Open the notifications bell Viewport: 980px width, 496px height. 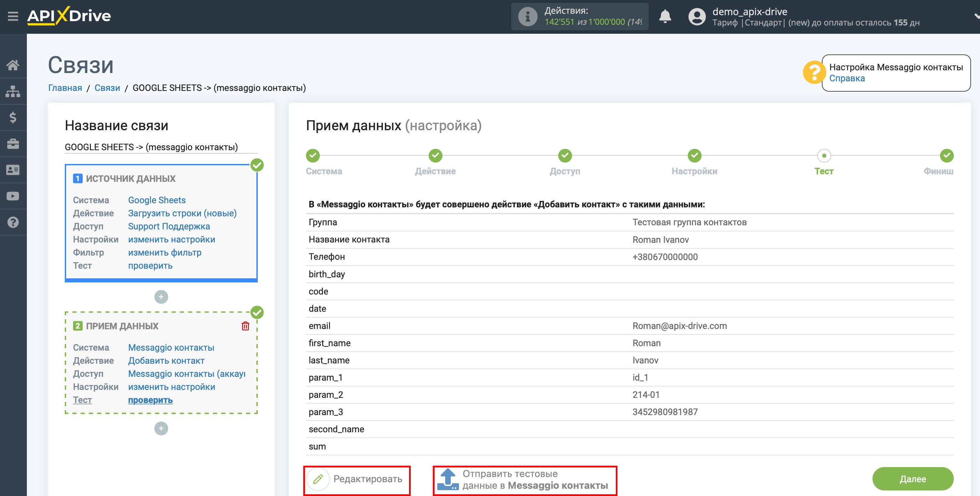[665, 16]
